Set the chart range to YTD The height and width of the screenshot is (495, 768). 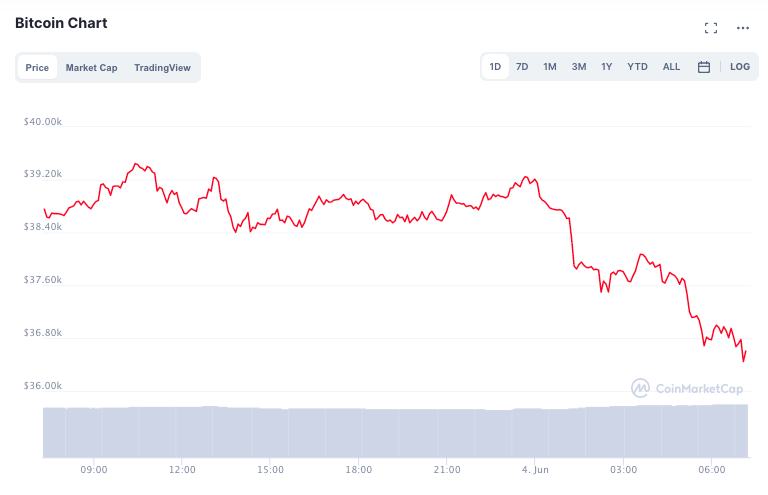pos(637,67)
